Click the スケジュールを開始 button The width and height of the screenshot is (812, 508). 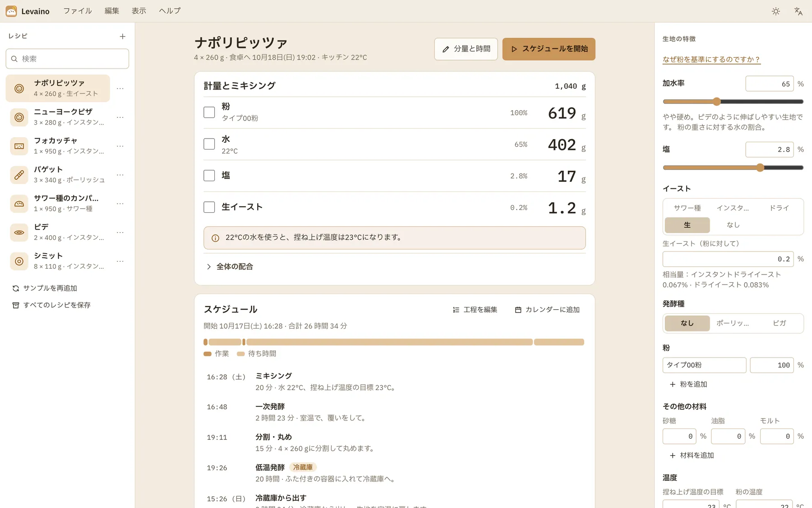pos(549,49)
